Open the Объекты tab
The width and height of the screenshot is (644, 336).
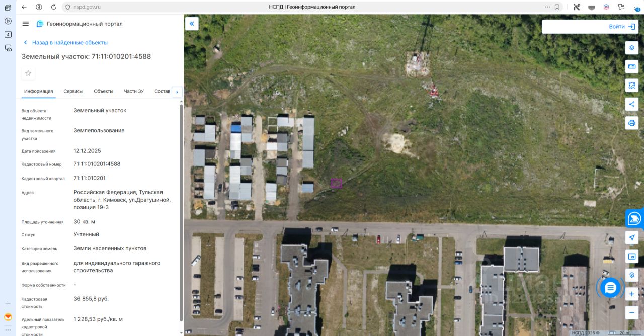click(x=103, y=91)
